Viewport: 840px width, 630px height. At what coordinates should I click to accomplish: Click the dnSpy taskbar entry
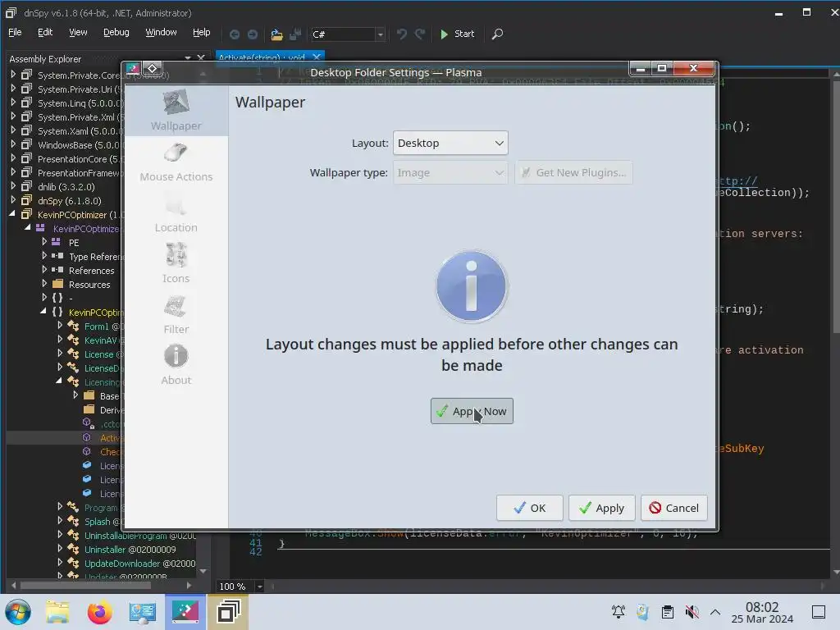(228, 612)
